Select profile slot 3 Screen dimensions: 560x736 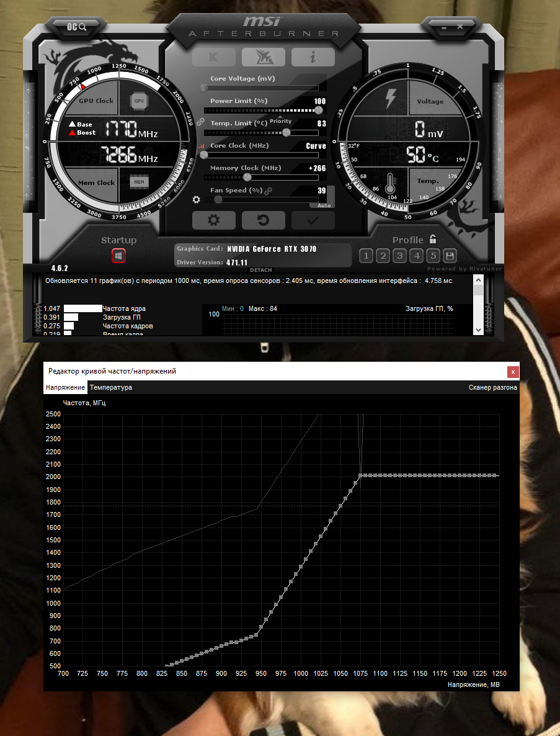point(399,256)
